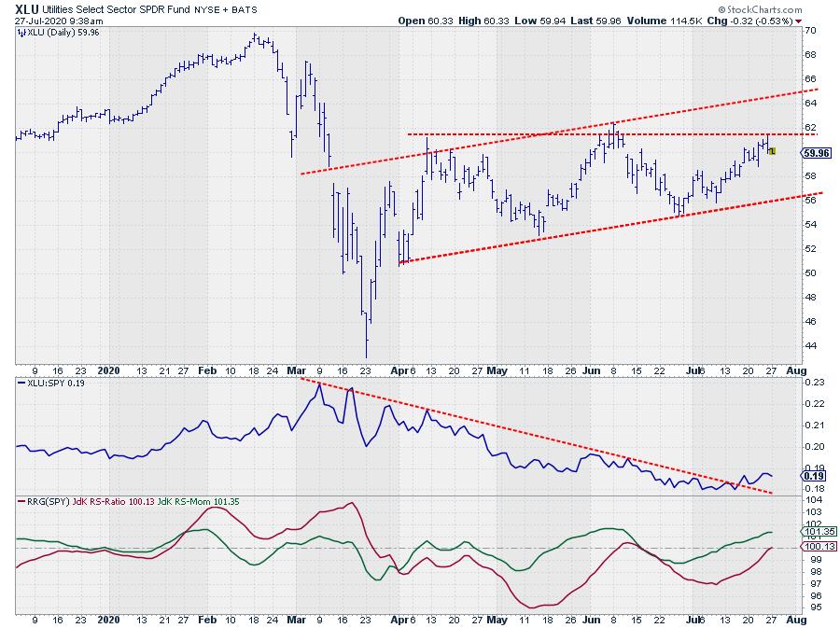The width and height of the screenshot is (840, 628).
Task: Click the dark-red RRG(SPY) legend line marker
Action: tap(22, 503)
